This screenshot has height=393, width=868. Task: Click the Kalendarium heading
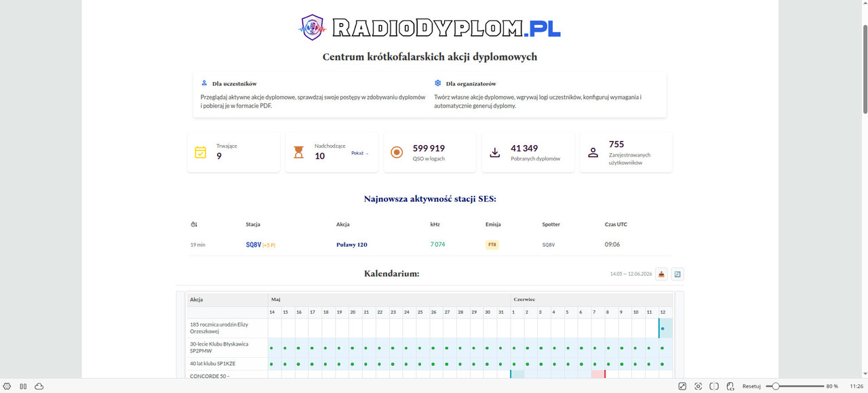coord(391,274)
